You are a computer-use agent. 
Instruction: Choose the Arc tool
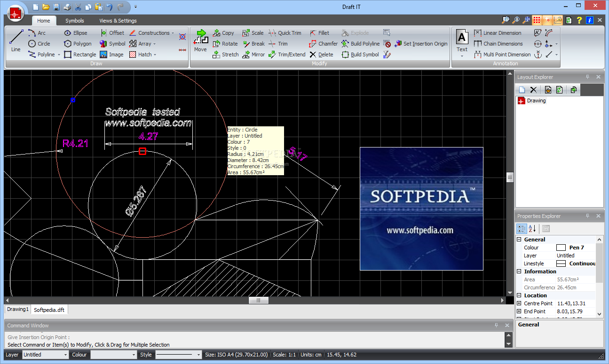(37, 33)
